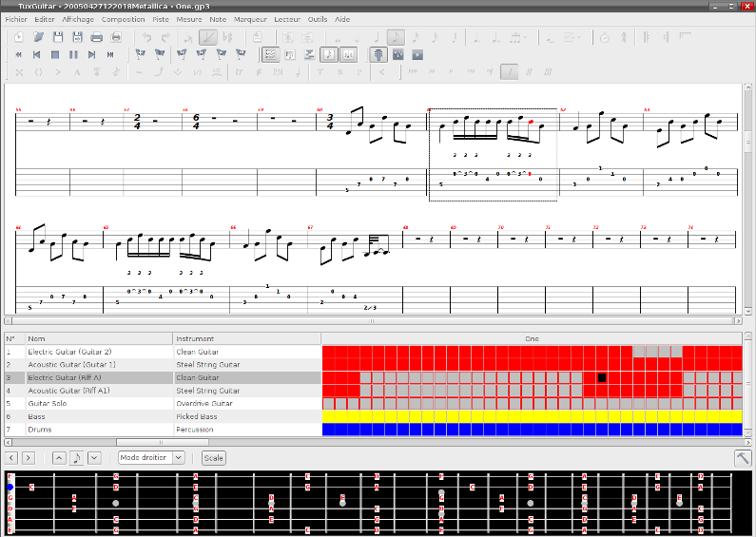This screenshot has height=537, width=756.
Task: Select the forte dynamic button
Action: (510, 72)
